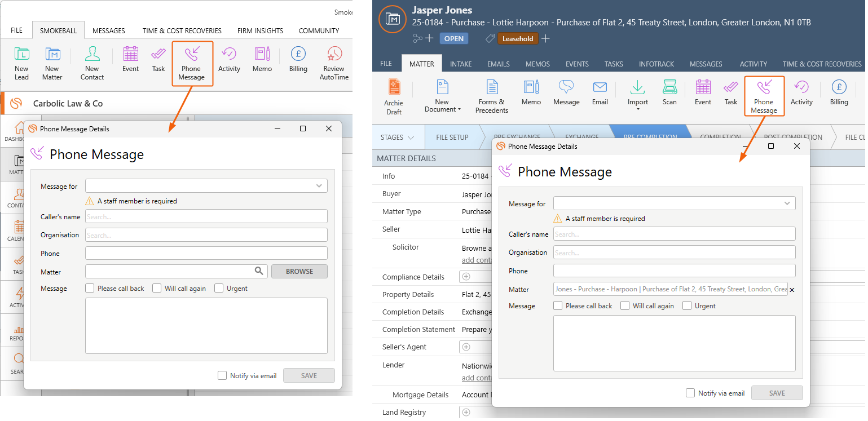This screenshot has height=421, width=868.
Task: Tick Will call again in left dialog
Action: [x=157, y=288]
